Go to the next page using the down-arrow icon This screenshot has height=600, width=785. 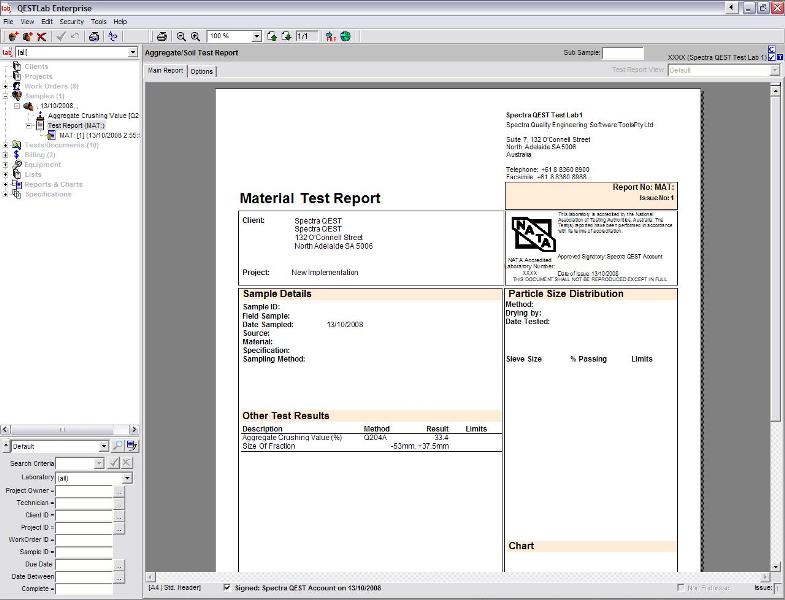pos(284,36)
